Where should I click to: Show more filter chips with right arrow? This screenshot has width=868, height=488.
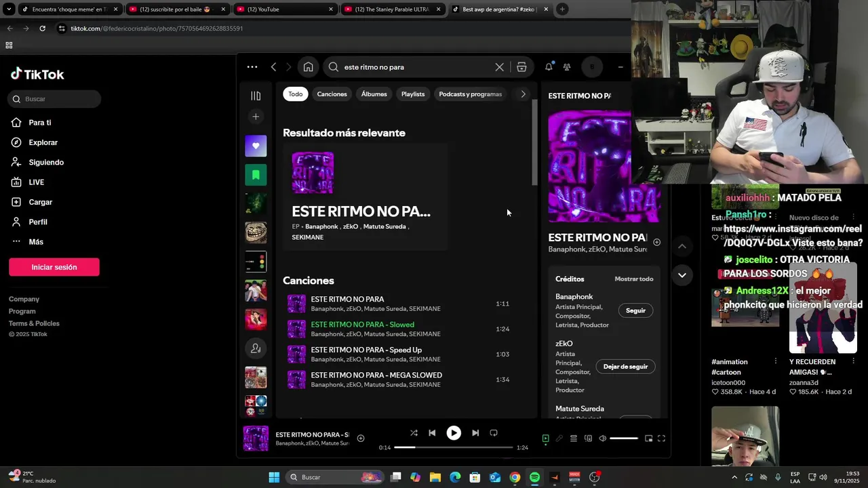[x=523, y=94]
